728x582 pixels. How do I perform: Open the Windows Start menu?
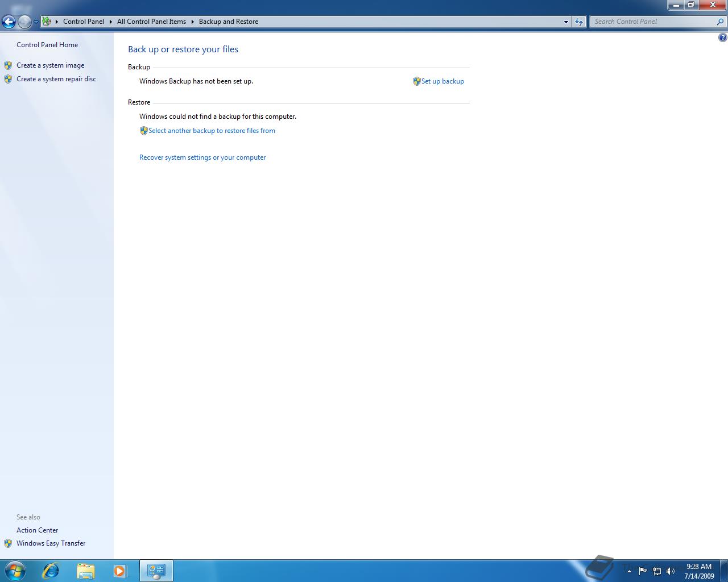15,571
